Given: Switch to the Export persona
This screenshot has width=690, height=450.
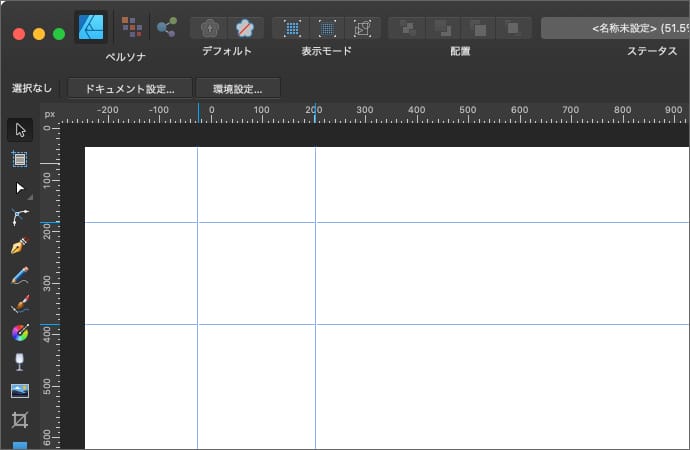Looking at the screenshot, I should pos(167,26).
